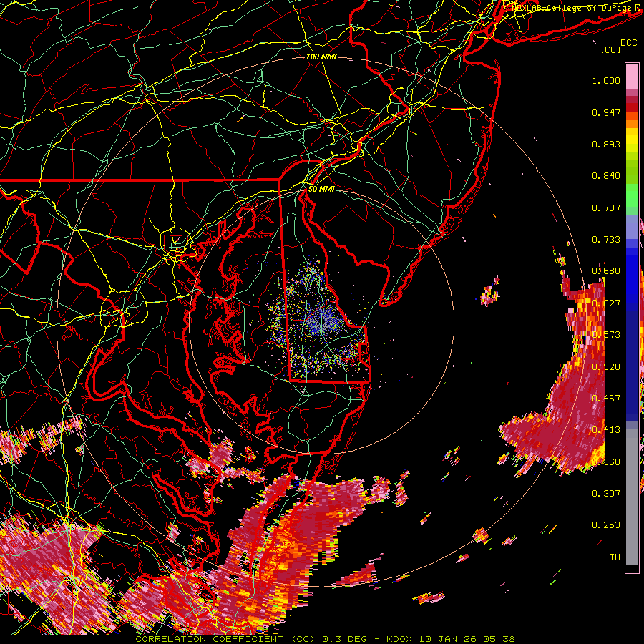Click the 10 JAN 26 date text

click(x=448, y=639)
